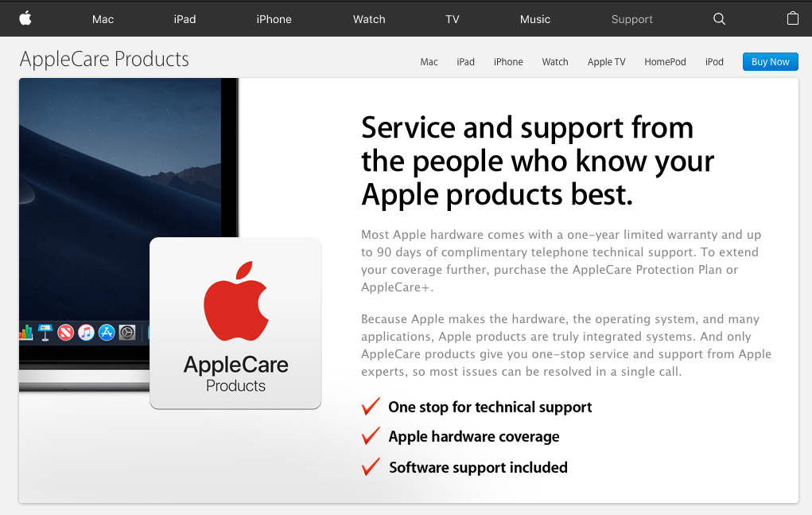This screenshot has height=515, width=812.
Task: Open Mac in the dark global navigation bar
Action: 103,19
